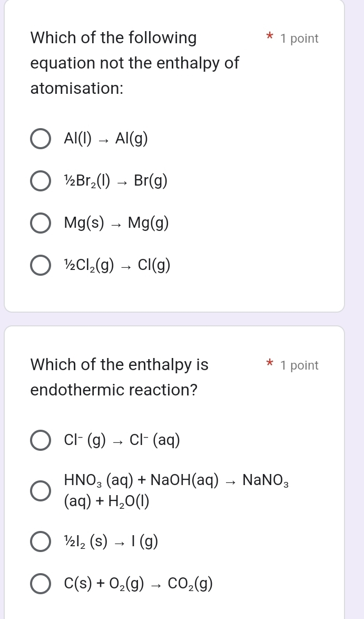Select the Cl⁻(g) → Cl⁻(aq) answer option
The width and height of the screenshot is (364, 619).
[x=41, y=440]
